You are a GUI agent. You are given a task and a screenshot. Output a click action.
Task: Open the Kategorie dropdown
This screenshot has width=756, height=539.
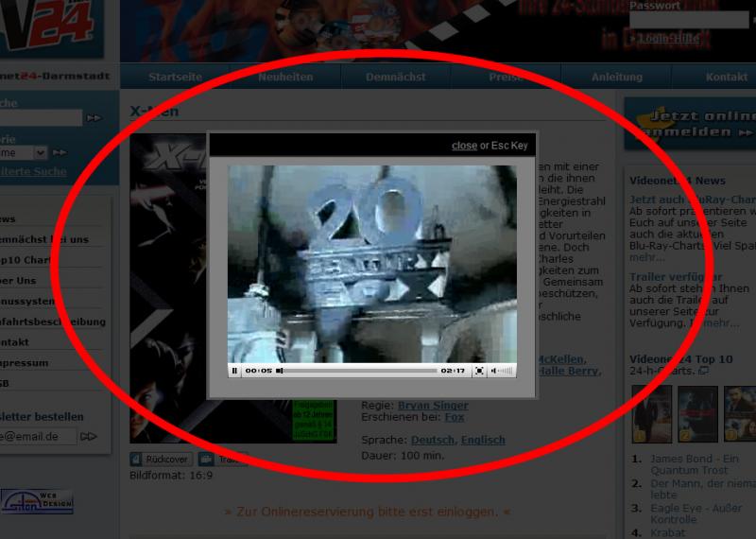tap(24, 153)
